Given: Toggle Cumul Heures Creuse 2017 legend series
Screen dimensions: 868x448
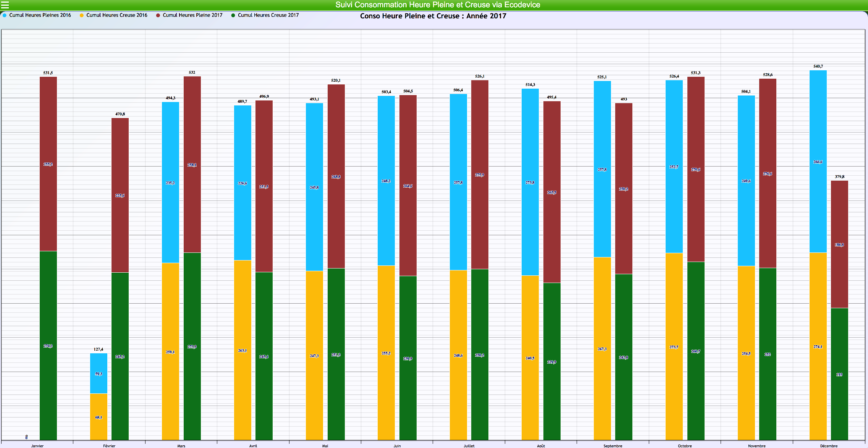Looking at the screenshot, I should point(265,15).
